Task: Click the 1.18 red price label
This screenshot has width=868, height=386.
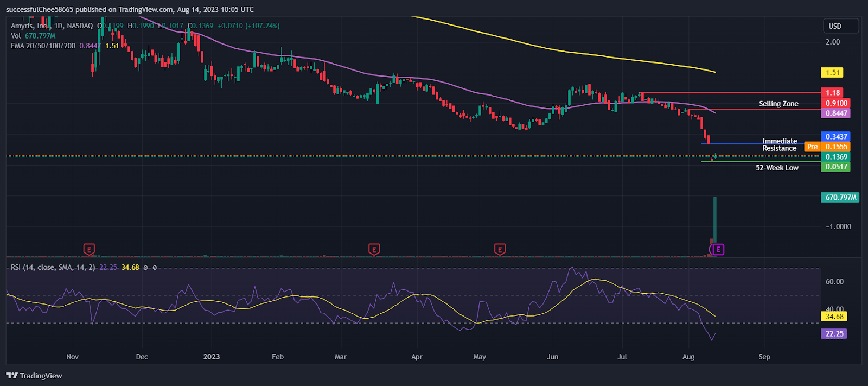Action: click(x=833, y=93)
